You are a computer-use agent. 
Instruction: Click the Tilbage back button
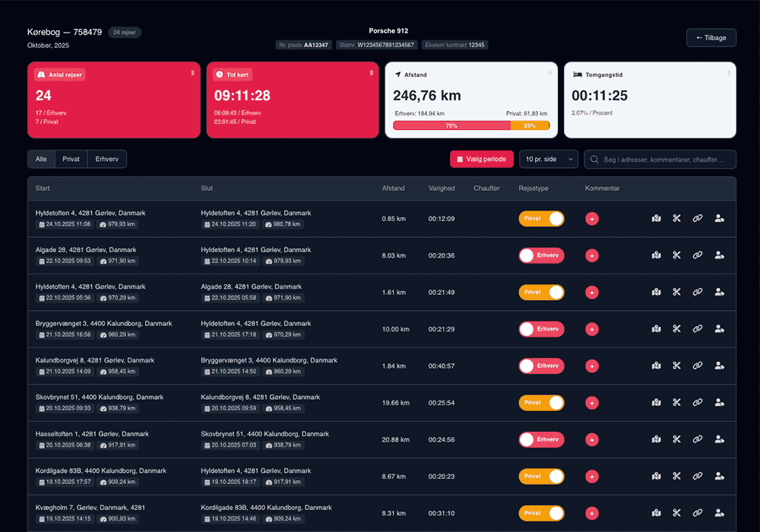pyautogui.click(x=711, y=38)
